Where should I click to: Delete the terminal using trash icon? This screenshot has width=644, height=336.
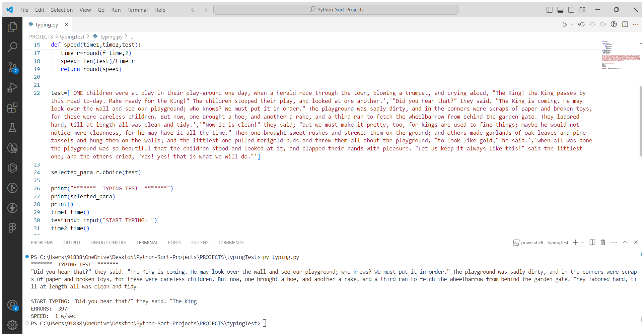603,243
